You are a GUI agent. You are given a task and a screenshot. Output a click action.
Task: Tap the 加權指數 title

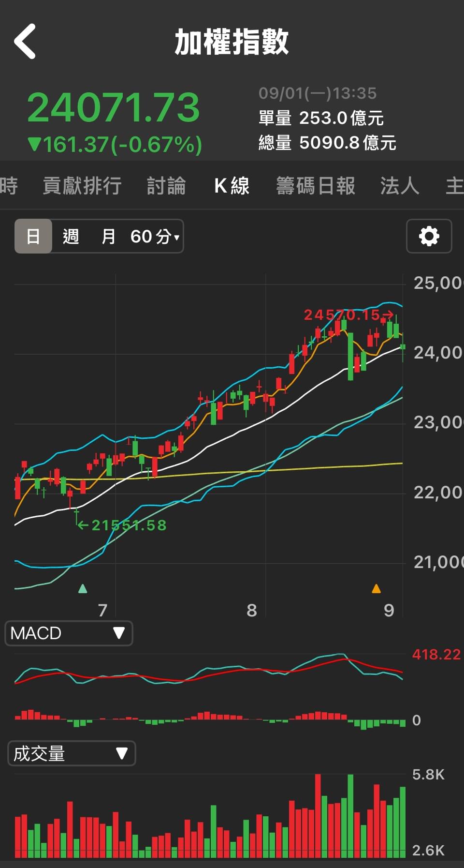232,42
